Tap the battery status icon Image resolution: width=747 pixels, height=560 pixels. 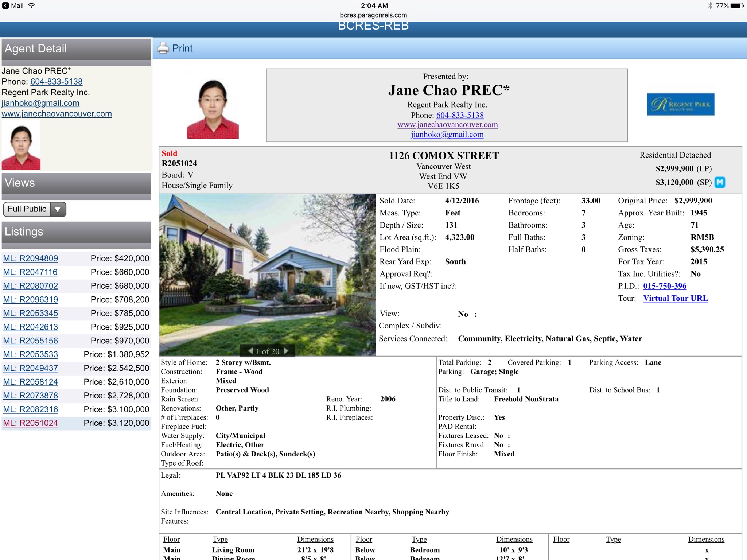click(x=737, y=5)
